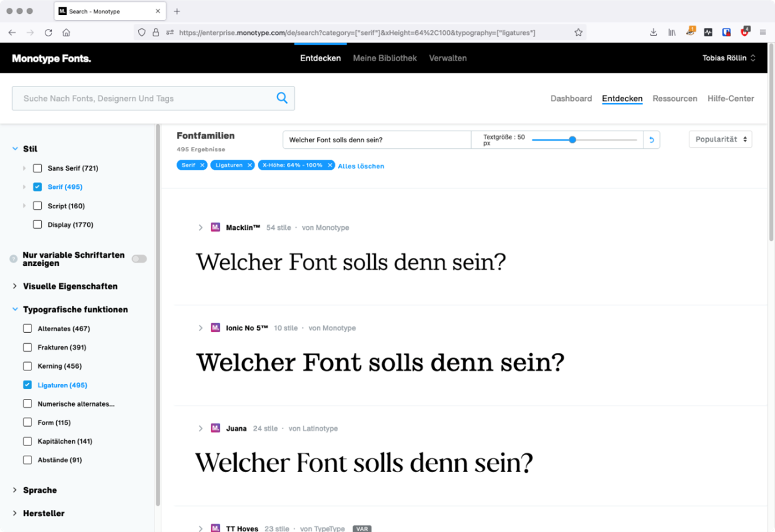Check the Alternates (467) checkbox
The width and height of the screenshot is (775, 532).
point(27,329)
